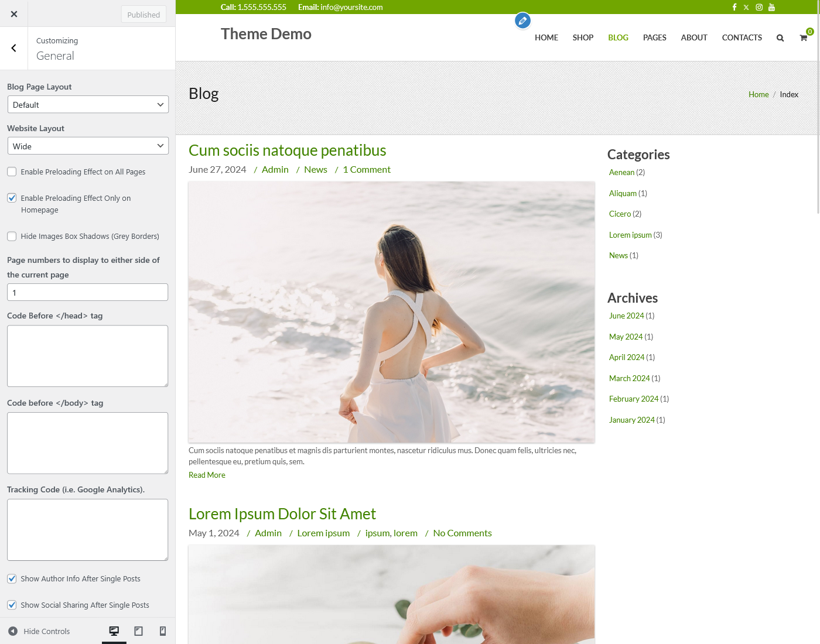
Task: Open the shopping cart icon
Action: pos(804,38)
